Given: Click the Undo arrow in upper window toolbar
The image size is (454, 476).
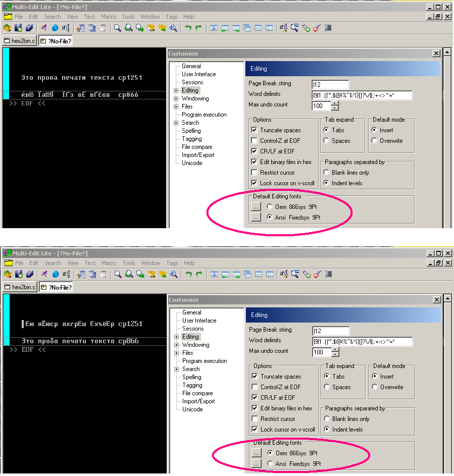Looking at the screenshot, I should point(188,28).
